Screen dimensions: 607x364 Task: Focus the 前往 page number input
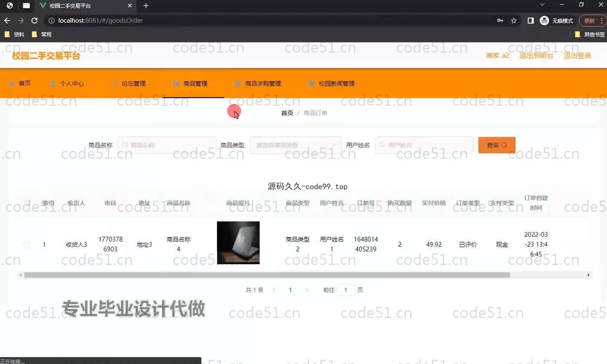tap(346, 290)
